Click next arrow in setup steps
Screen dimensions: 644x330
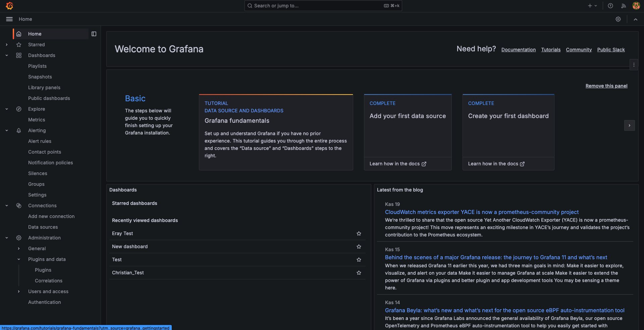pyautogui.click(x=630, y=125)
